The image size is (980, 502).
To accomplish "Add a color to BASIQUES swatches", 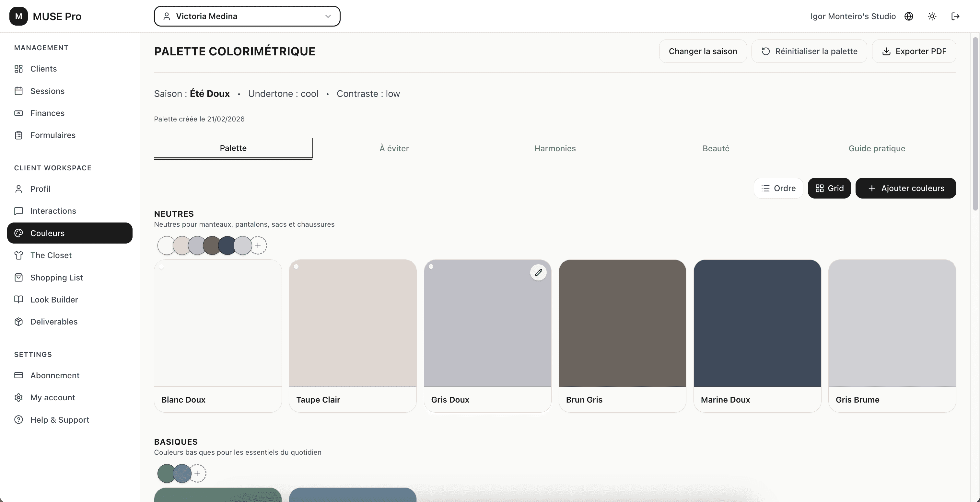I will [197, 473].
